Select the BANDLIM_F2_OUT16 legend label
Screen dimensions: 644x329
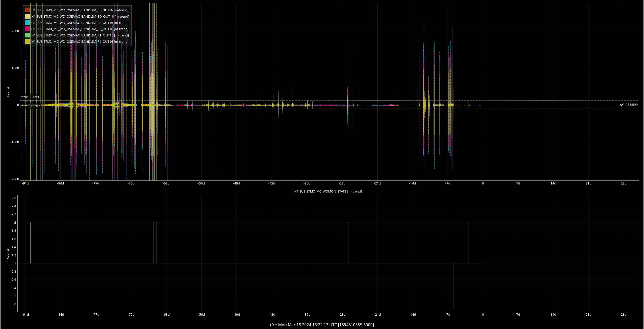pyautogui.click(x=80, y=23)
